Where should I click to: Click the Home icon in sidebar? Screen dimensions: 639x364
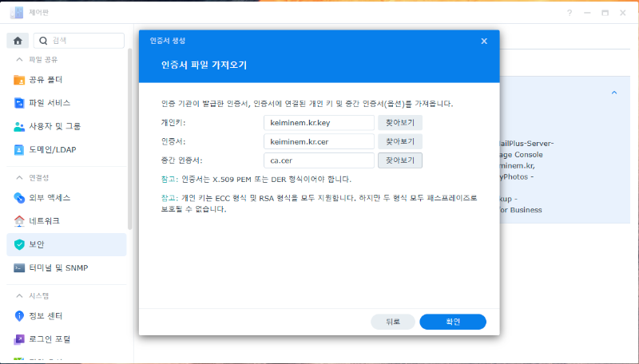[x=17, y=41]
